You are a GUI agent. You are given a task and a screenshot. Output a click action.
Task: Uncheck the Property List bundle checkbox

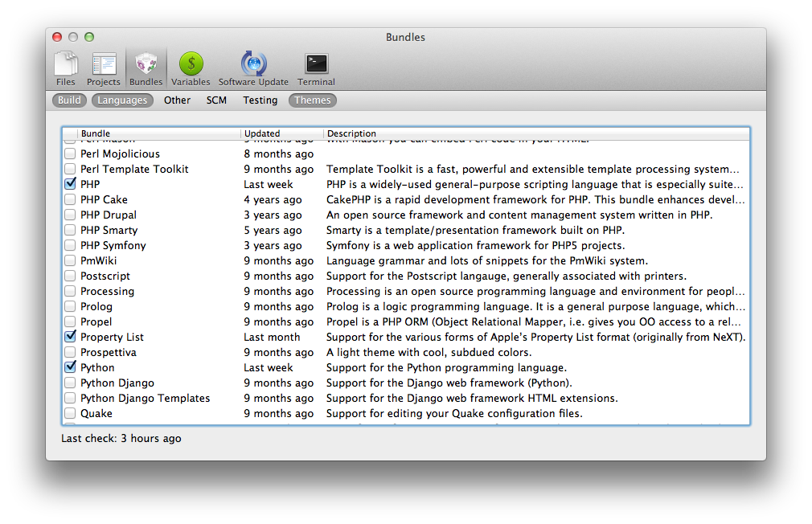coord(70,337)
